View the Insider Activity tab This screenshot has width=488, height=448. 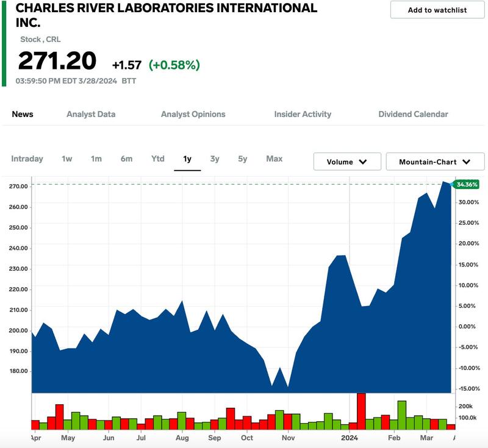(303, 114)
